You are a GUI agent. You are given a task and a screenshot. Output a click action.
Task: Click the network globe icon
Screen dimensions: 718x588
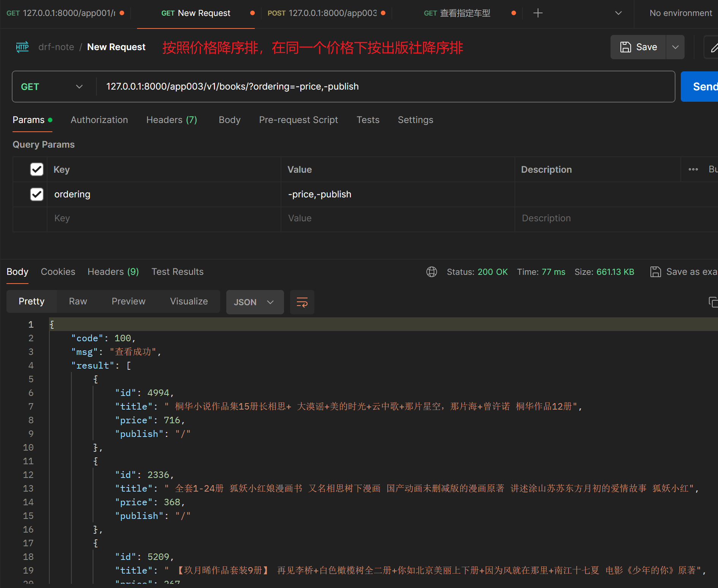pos(432,272)
